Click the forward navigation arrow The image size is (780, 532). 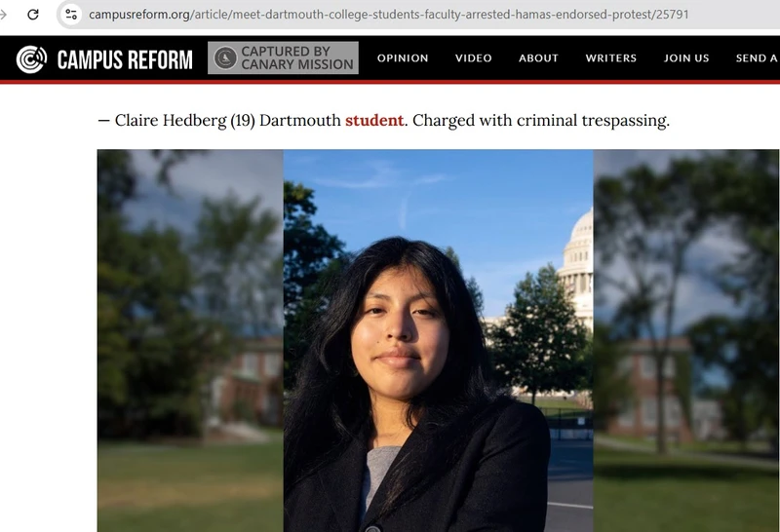(3, 15)
